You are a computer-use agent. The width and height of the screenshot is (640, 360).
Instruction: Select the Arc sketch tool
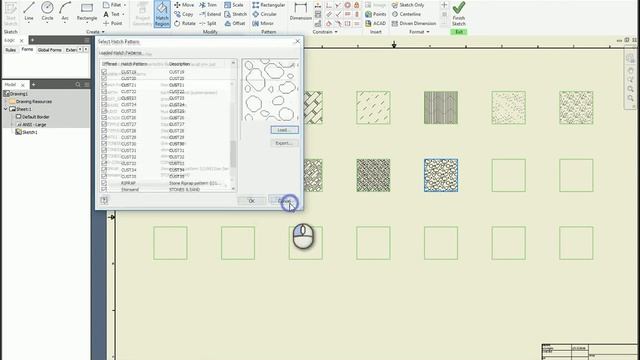tap(65, 11)
